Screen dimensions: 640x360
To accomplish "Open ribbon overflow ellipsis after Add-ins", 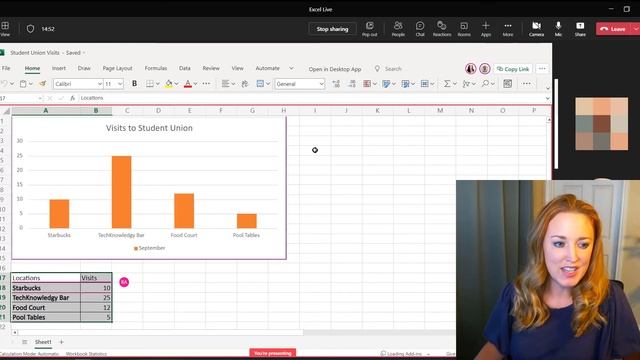I will click(527, 84).
